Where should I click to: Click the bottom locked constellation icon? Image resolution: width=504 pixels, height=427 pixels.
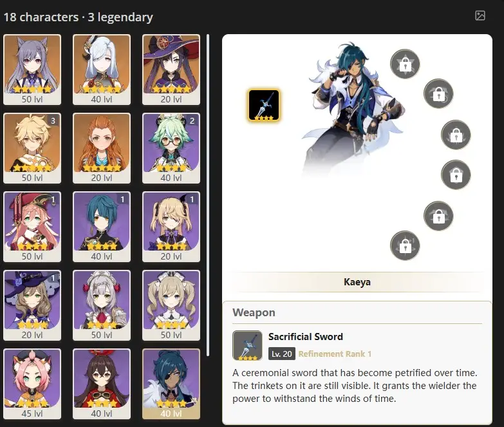click(x=405, y=245)
